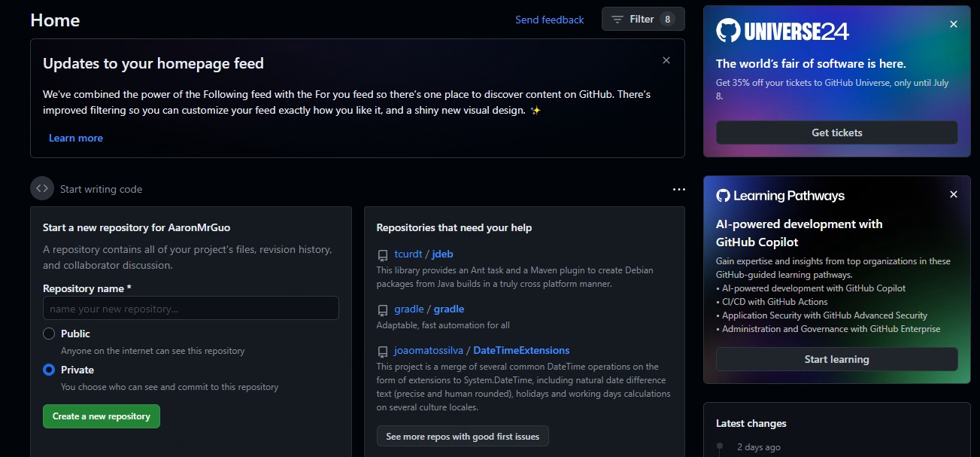Open the feed Filter menu
Image resolution: width=980 pixels, height=457 pixels.
(x=643, y=19)
